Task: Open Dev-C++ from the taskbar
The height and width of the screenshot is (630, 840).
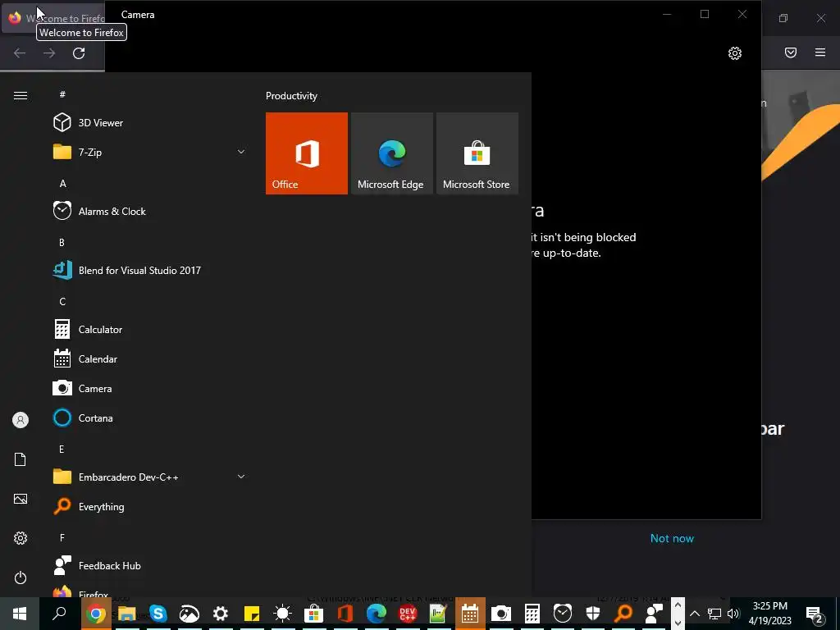Action: pyautogui.click(x=408, y=614)
